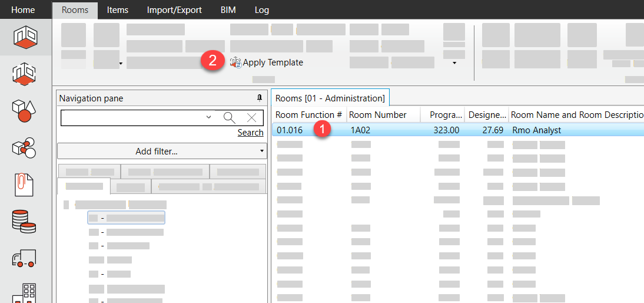Screen dimensions: 644x303
Task: Open the buildings icon in the sidebar
Action: [24, 293]
